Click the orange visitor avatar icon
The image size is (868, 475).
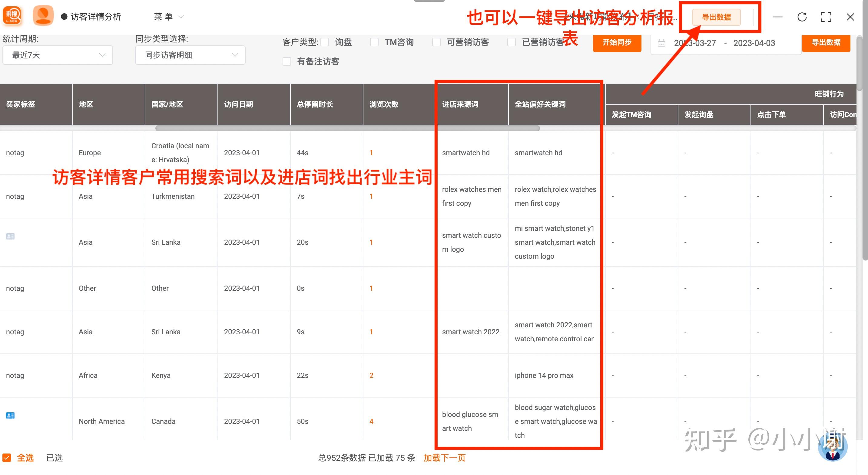(x=43, y=15)
